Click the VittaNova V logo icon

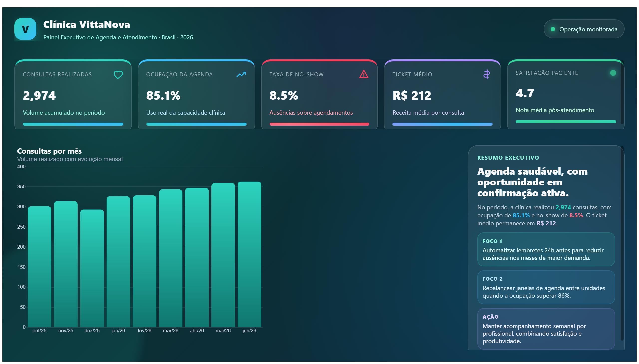click(x=25, y=29)
